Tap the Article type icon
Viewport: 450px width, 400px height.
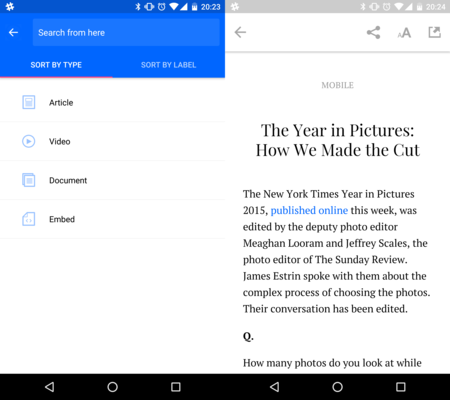(29, 102)
